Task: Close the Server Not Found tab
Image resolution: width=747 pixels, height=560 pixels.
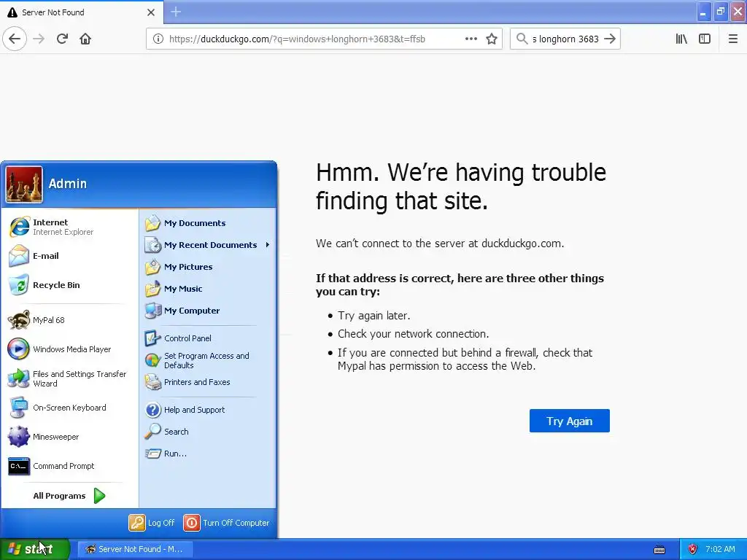Action: (150, 12)
